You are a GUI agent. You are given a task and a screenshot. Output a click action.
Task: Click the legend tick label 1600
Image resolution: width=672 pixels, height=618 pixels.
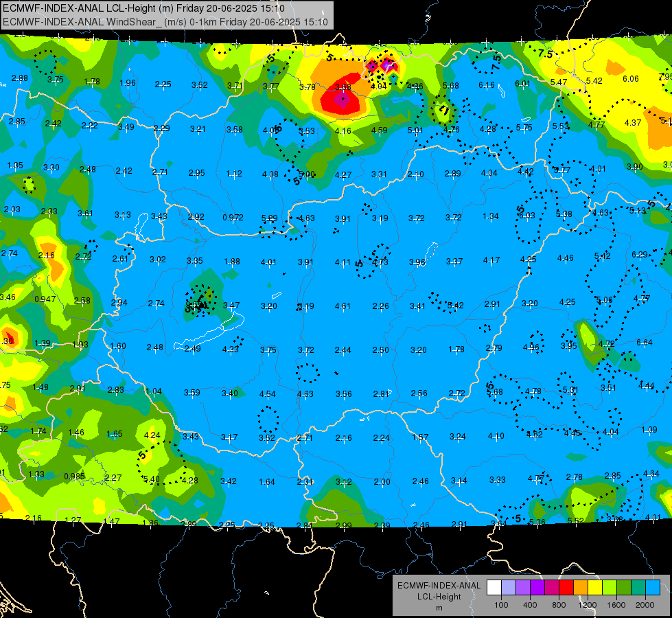[616, 605]
